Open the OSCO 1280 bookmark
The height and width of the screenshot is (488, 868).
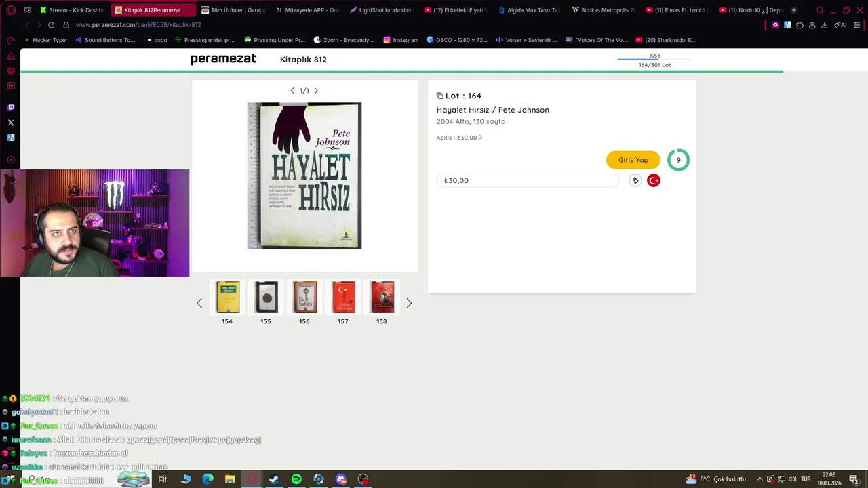[x=457, y=40]
